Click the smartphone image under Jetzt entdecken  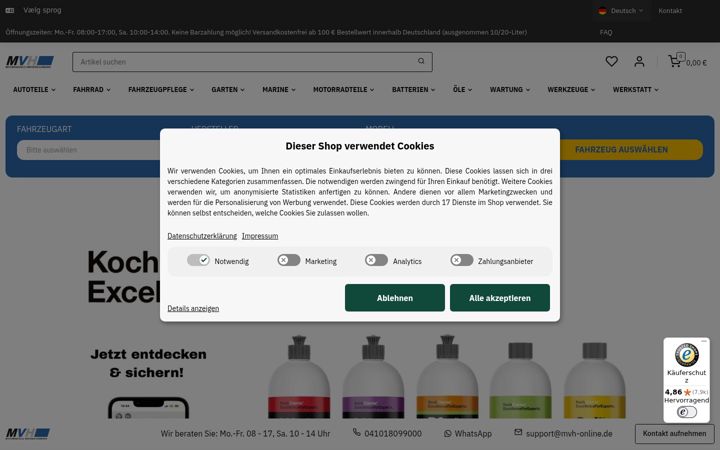pyautogui.click(x=148, y=408)
